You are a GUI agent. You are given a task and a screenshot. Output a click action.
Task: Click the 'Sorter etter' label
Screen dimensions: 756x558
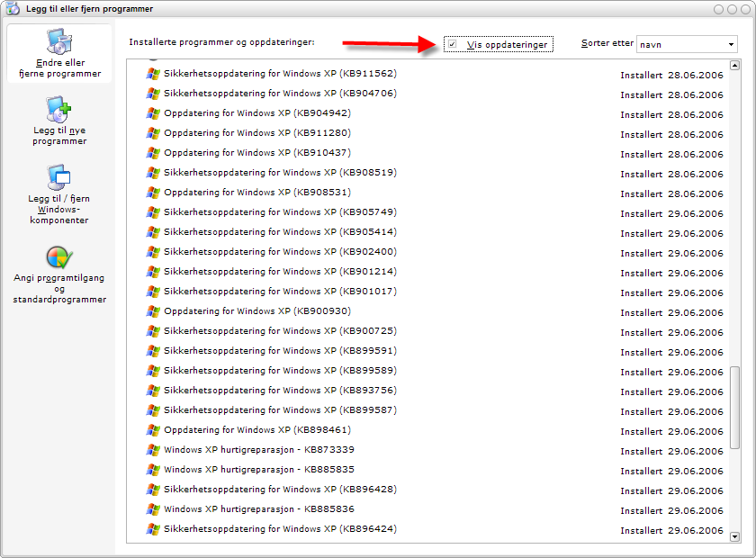pyautogui.click(x=607, y=43)
